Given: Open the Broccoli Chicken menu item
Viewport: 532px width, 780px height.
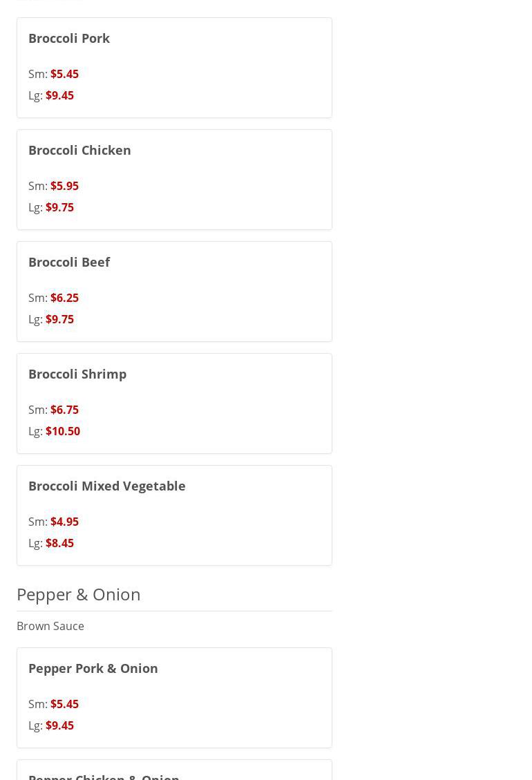Looking at the screenshot, I should 79,150.
